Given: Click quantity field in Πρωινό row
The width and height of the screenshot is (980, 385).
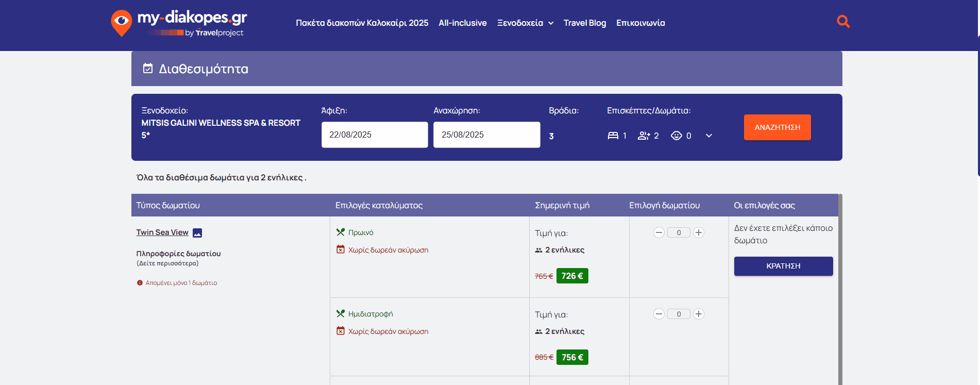Looking at the screenshot, I should (679, 232).
